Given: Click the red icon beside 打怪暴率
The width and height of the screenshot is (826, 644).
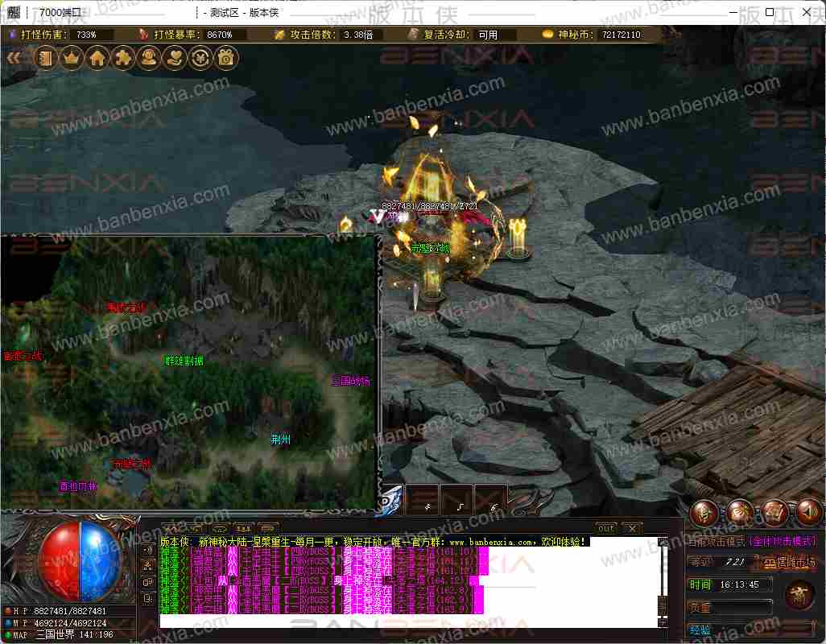Looking at the screenshot, I should coord(142,35).
